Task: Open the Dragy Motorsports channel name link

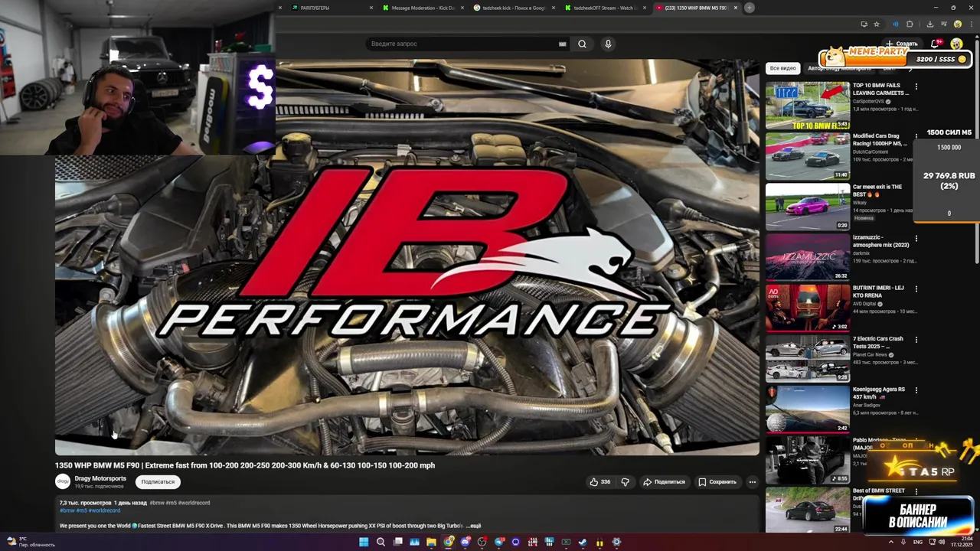Action: [100, 478]
